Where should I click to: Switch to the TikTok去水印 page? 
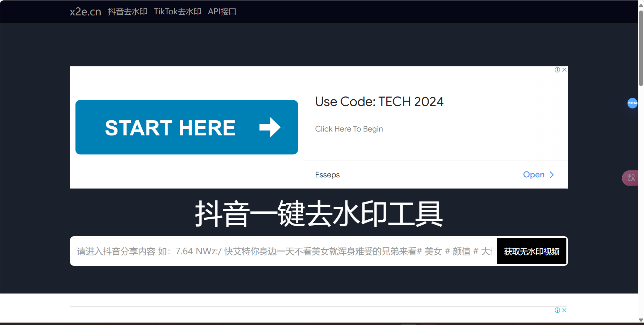[178, 12]
